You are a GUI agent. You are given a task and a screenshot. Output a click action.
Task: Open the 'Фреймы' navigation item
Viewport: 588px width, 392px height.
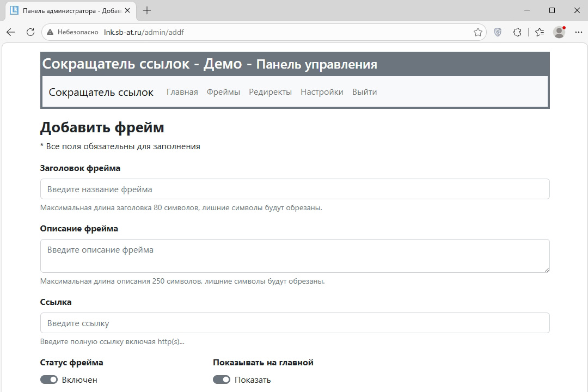[223, 92]
